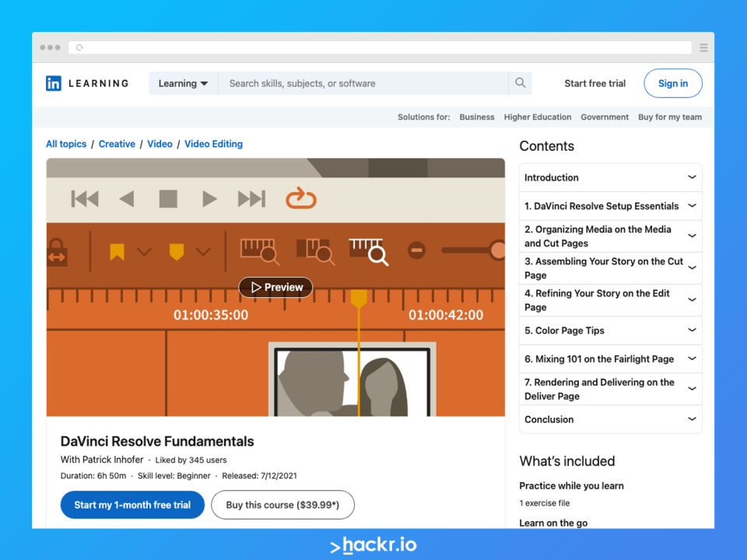Expand 5. Color Page Tips
The image size is (747, 560).
(610, 331)
